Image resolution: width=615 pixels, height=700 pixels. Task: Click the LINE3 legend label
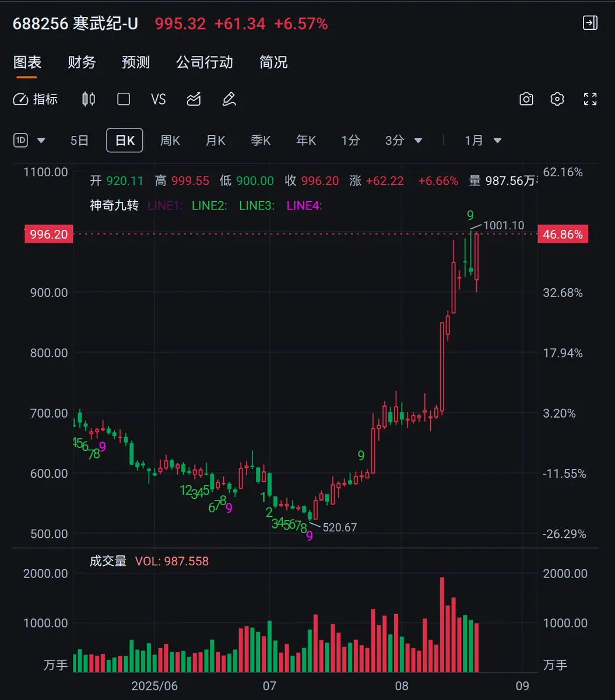coord(257,205)
